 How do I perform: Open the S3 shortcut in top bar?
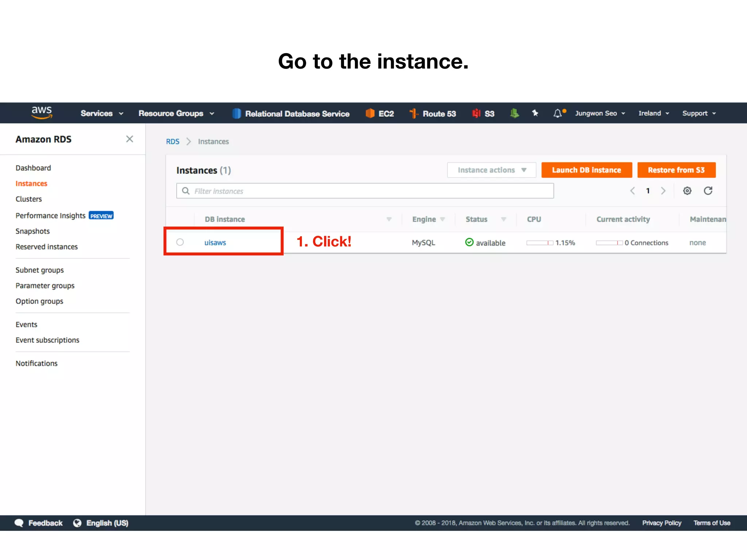coord(483,113)
